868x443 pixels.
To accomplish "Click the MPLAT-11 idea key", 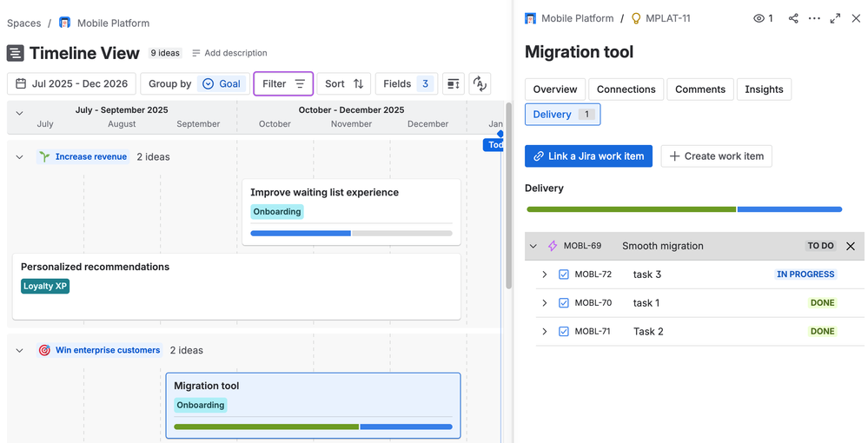I will [x=668, y=18].
